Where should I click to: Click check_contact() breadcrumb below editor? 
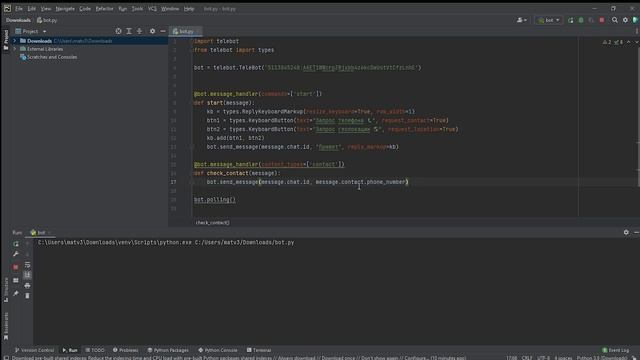212,222
